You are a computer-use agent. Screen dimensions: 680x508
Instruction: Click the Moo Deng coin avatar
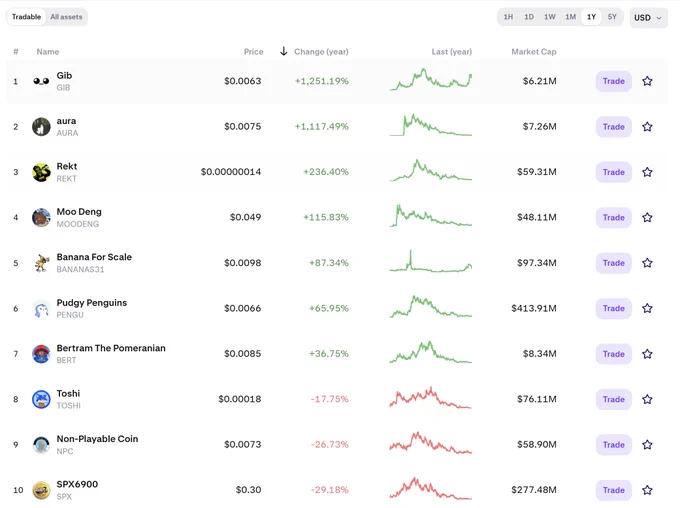(x=41, y=217)
